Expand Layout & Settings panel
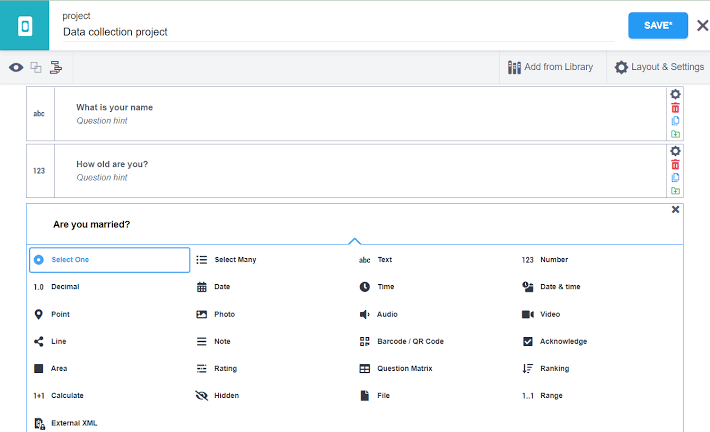The height and width of the screenshot is (432, 710). 658,67
